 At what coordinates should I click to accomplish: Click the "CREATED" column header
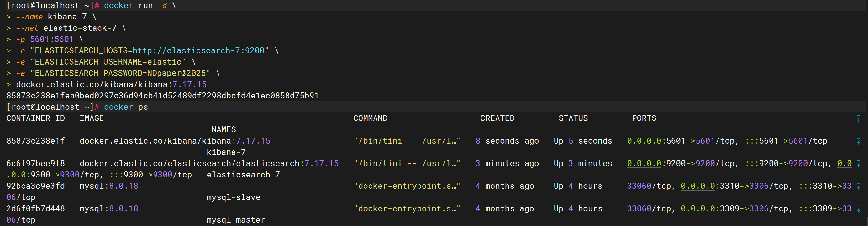click(x=497, y=118)
